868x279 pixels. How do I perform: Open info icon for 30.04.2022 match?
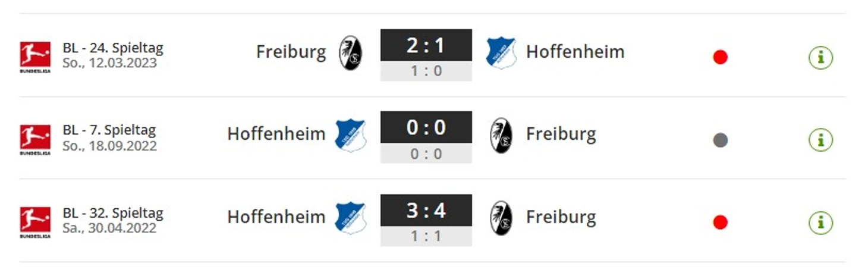pyautogui.click(x=820, y=222)
